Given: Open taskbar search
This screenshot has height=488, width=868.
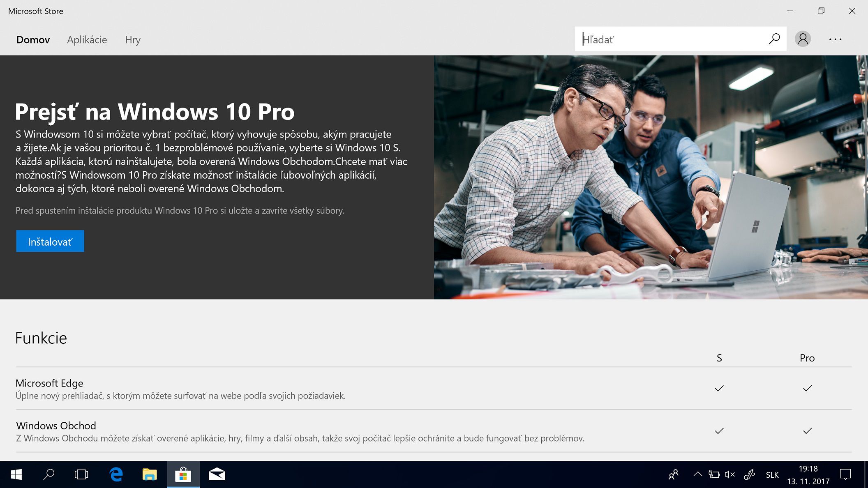Looking at the screenshot, I should (x=49, y=474).
